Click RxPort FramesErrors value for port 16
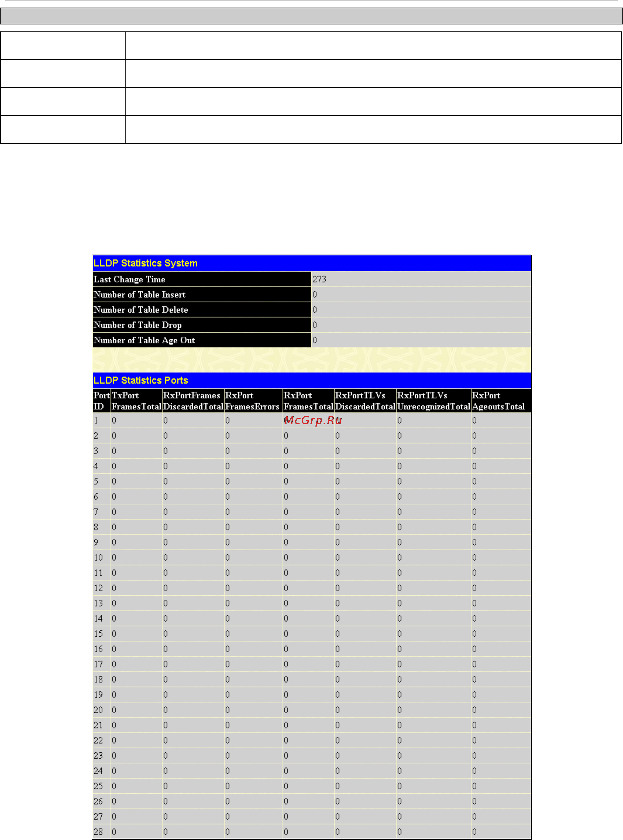Screen dimensions: 623x840 pyautogui.click(x=227, y=649)
